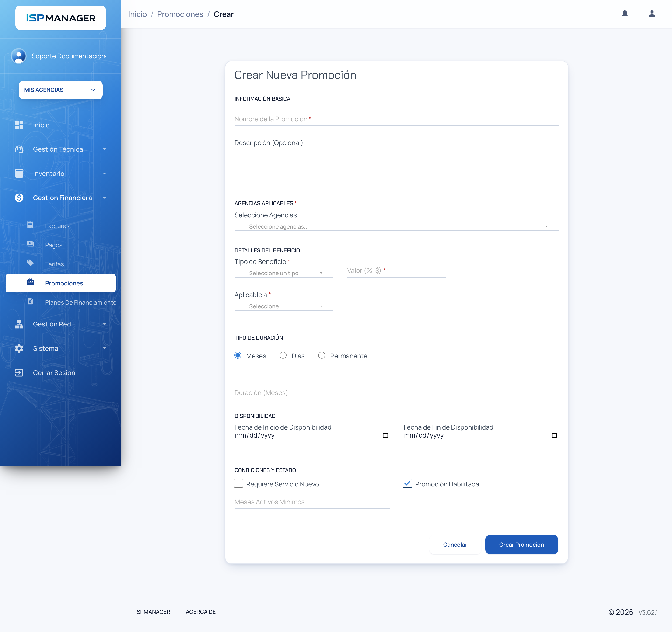Click the ISPManager logo
Viewport: 672px width, 632px height.
click(60, 18)
